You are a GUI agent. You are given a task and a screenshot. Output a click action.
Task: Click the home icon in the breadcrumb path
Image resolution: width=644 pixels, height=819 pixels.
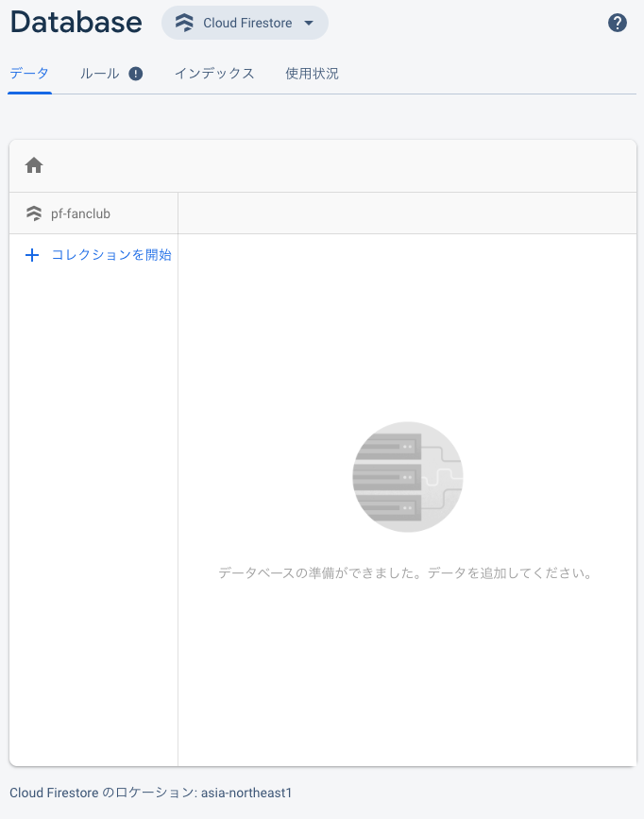[34, 164]
